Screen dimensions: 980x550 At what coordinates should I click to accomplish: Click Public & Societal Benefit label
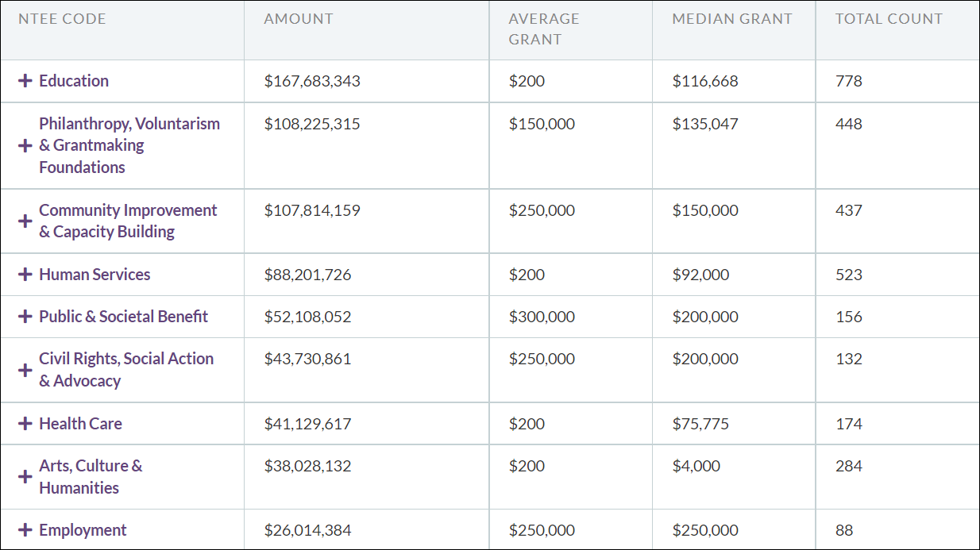[x=123, y=317]
